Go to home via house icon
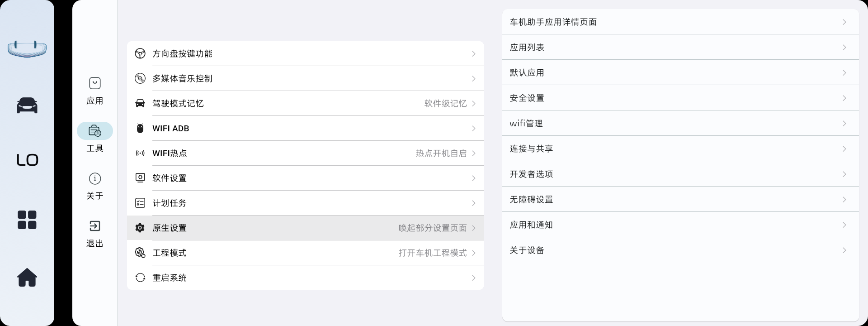868x326 pixels. click(27, 278)
